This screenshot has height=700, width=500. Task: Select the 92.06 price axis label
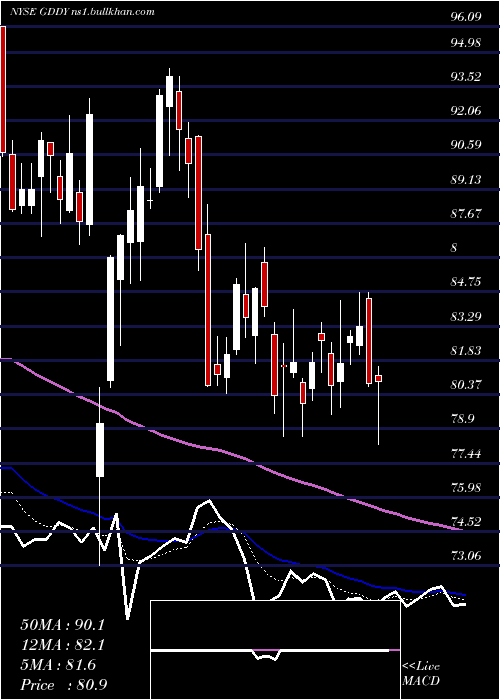[466, 111]
